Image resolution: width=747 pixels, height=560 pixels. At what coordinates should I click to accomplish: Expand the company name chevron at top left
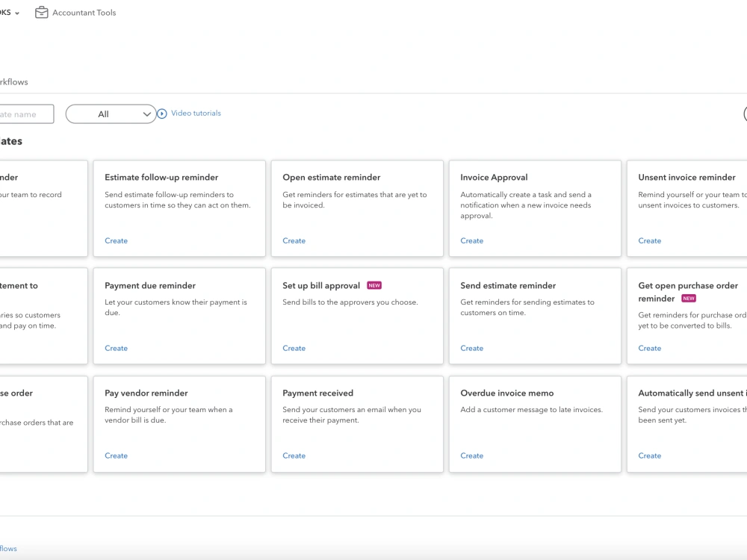17,13
